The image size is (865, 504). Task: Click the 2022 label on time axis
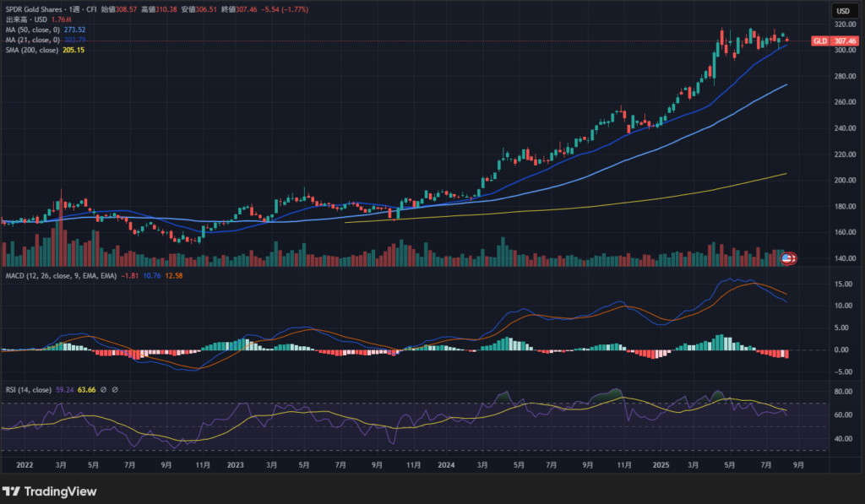(x=24, y=465)
